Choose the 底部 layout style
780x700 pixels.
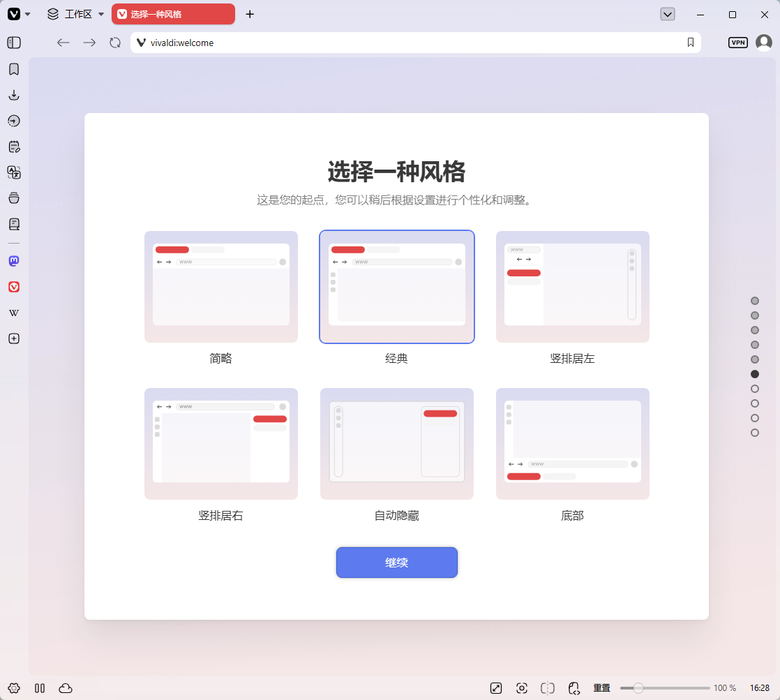coord(573,444)
